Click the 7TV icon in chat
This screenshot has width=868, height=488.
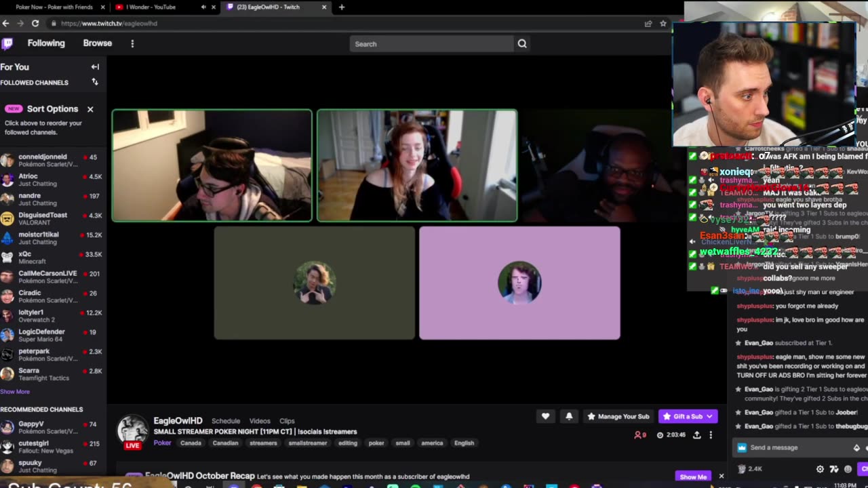pyautogui.click(x=834, y=469)
